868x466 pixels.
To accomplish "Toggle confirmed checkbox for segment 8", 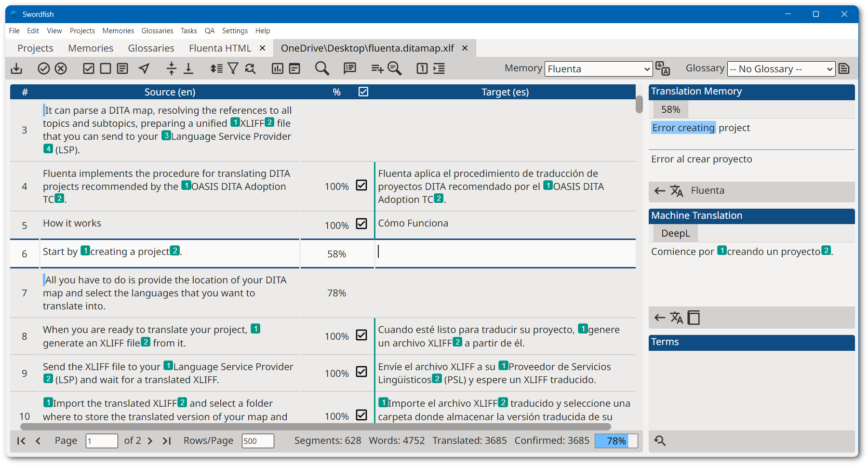I will click(x=361, y=335).
